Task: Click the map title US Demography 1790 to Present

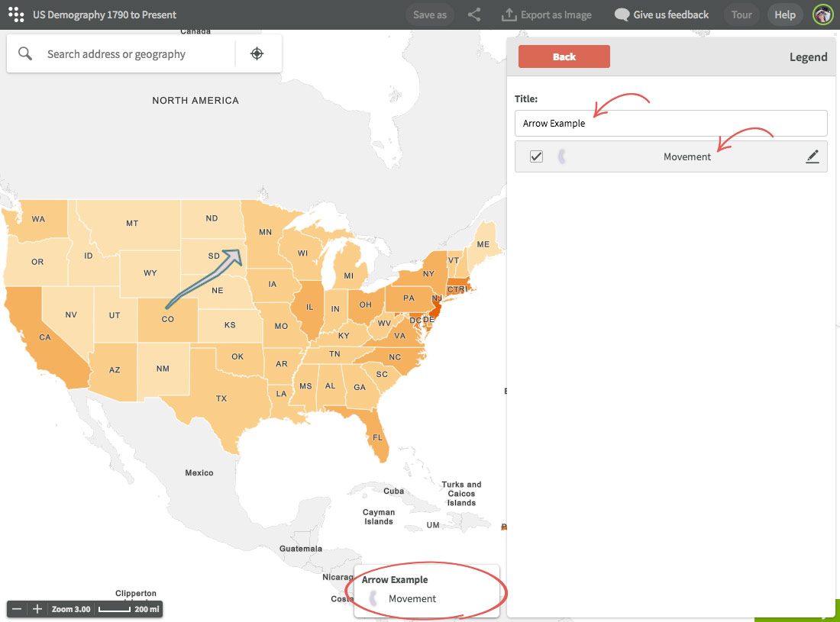Action: [x=105, y=15]
